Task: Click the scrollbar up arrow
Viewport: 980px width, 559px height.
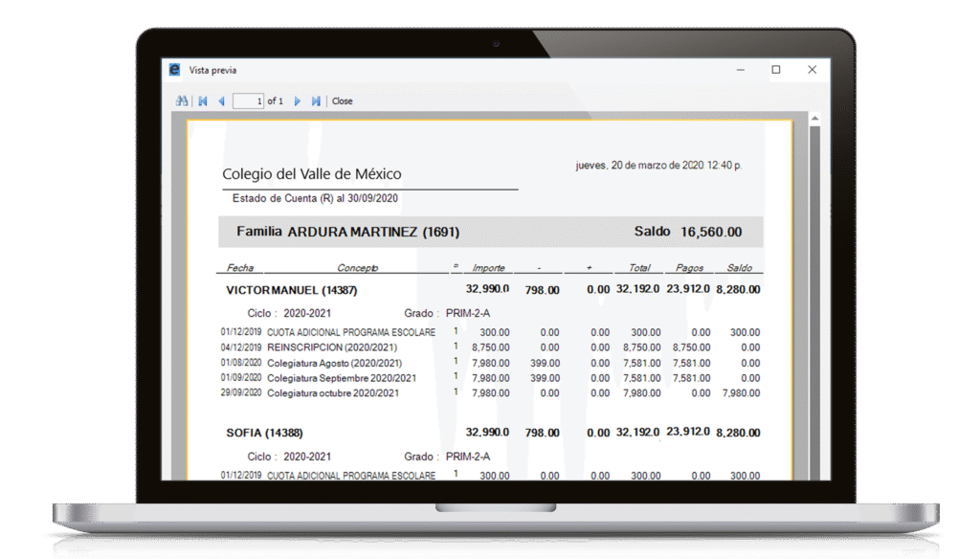Action: tap(814, 120)
